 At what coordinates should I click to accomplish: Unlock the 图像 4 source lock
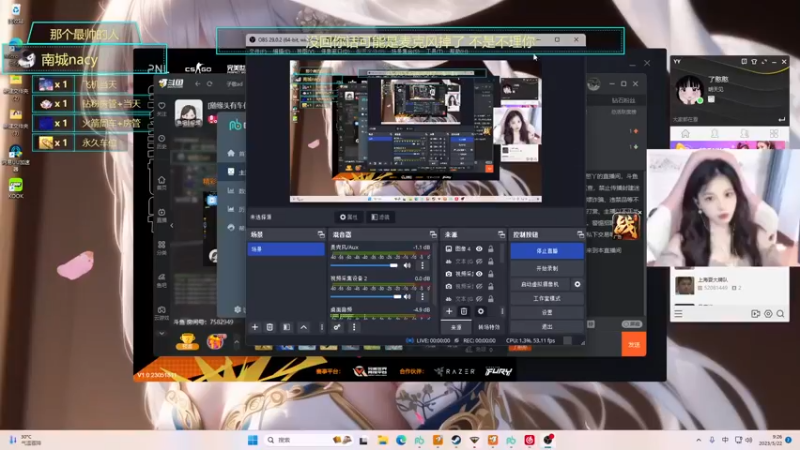point(491,249)
